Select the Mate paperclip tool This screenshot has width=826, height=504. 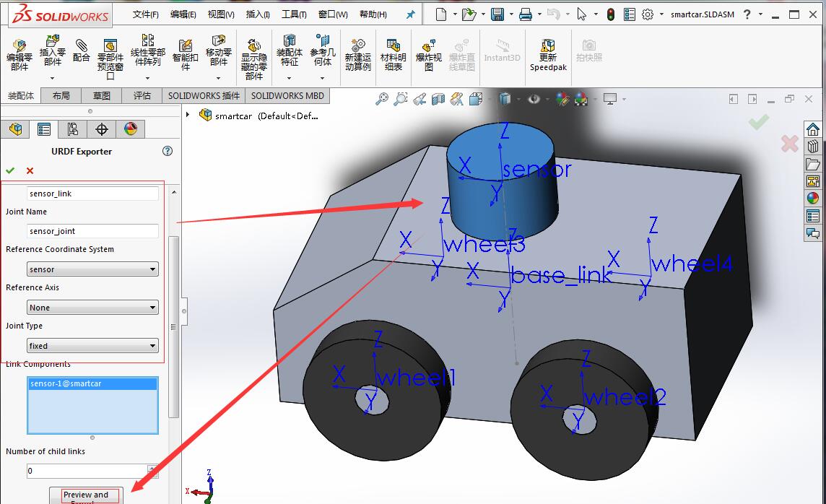[81, 45]
